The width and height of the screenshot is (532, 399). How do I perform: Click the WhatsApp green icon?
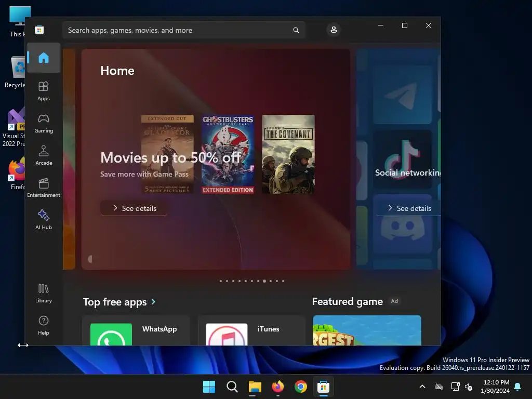tap(111, 335)
